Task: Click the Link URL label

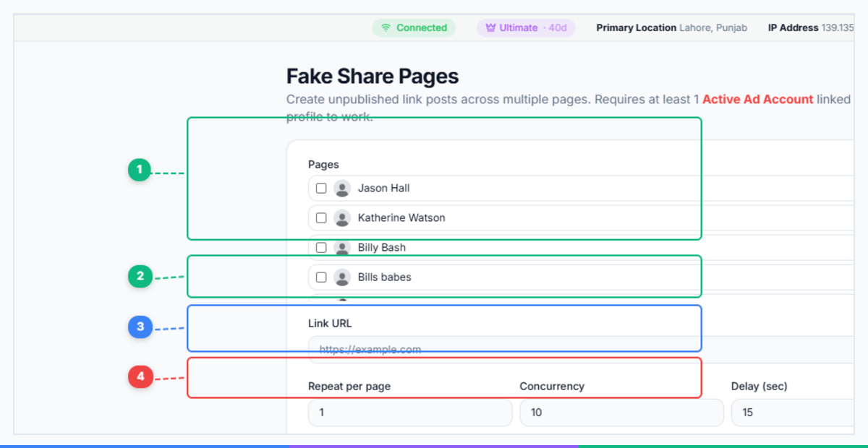Action: pos(330,323)
